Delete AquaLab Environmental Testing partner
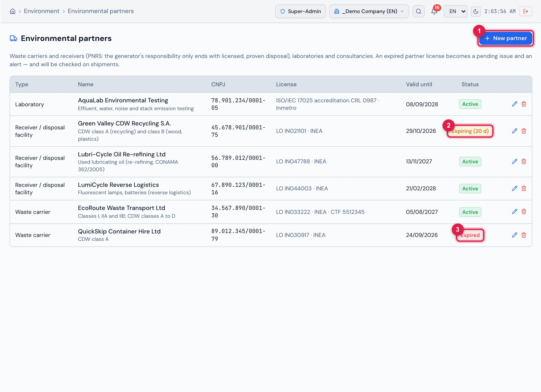Image resolution: width=541 pixels, height=392 pixels. [524, 104]
